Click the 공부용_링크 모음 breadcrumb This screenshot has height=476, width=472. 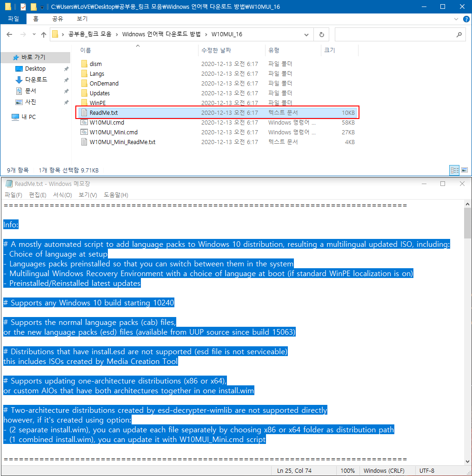[90, 34]
